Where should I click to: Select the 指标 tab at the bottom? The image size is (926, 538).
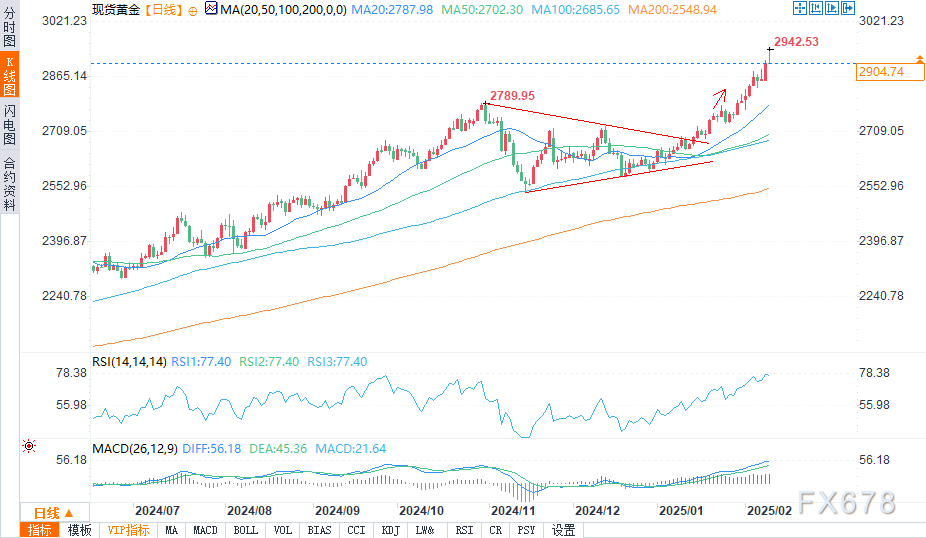pyautogui.click(x=40, y=530)
